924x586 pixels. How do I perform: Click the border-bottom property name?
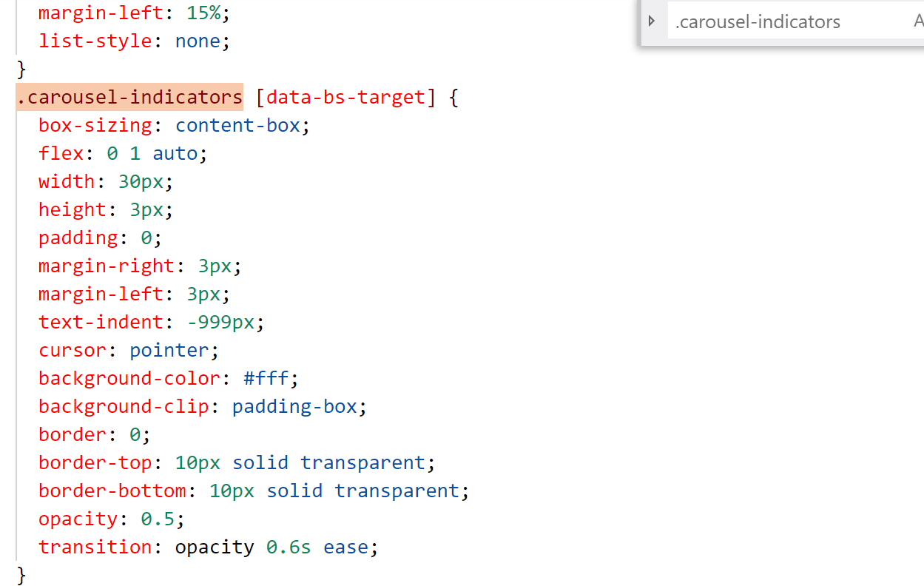(112, 491)
